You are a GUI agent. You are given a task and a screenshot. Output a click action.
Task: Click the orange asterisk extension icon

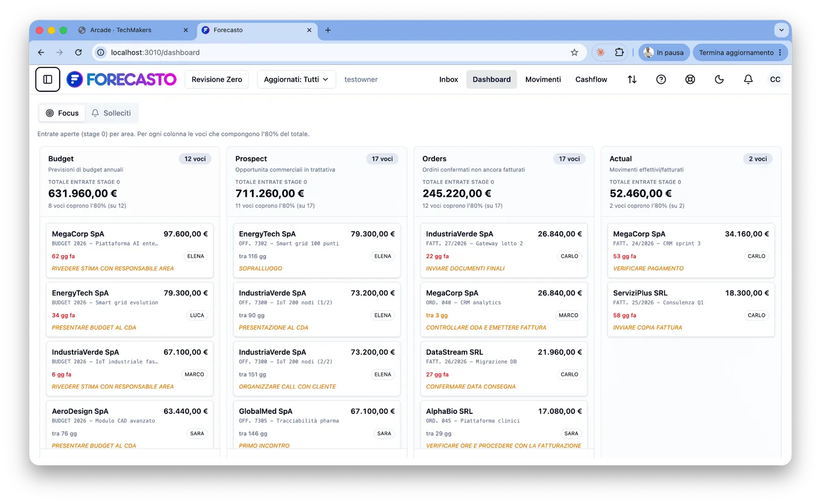pyautogui.click(x=600, y=52)
